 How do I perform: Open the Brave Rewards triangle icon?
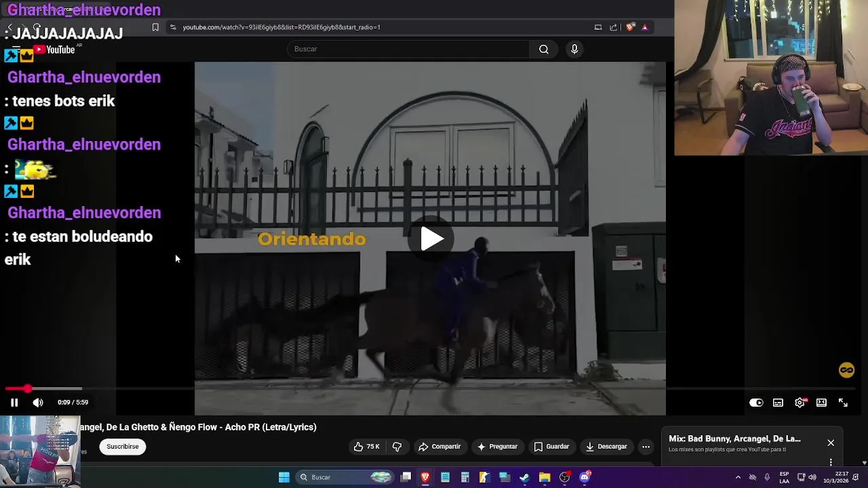coord(645,27)
